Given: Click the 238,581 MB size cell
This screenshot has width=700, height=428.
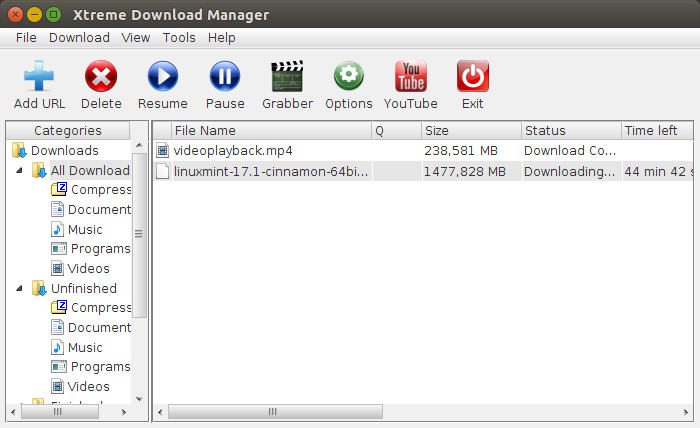Looking at the screenshot, I should 461,150.
